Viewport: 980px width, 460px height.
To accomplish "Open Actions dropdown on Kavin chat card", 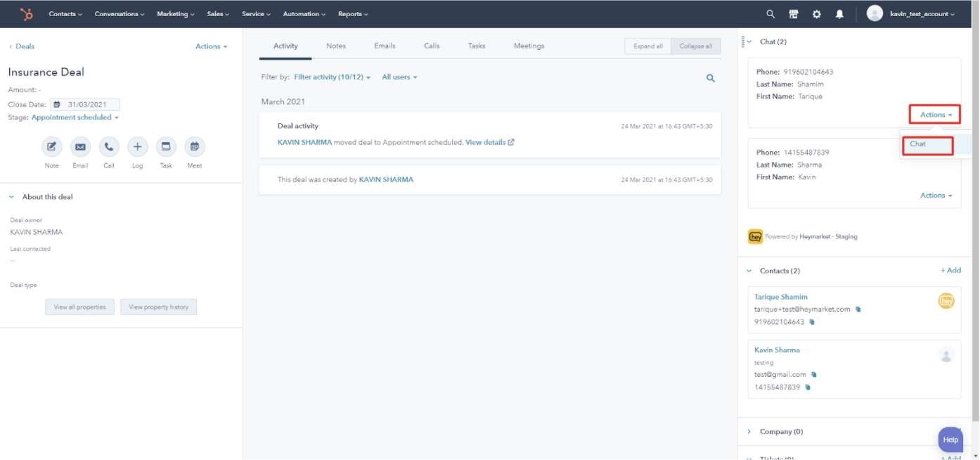I will 936,196.
